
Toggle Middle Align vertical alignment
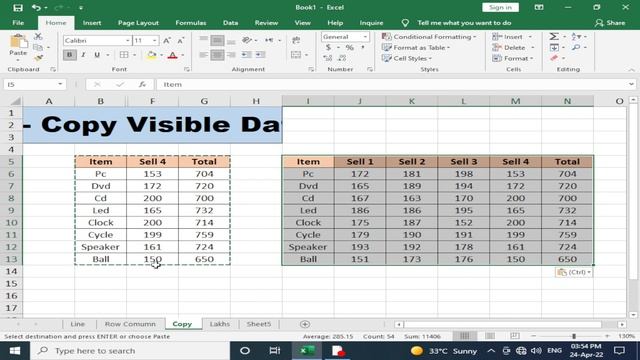(x=217, y=40)
